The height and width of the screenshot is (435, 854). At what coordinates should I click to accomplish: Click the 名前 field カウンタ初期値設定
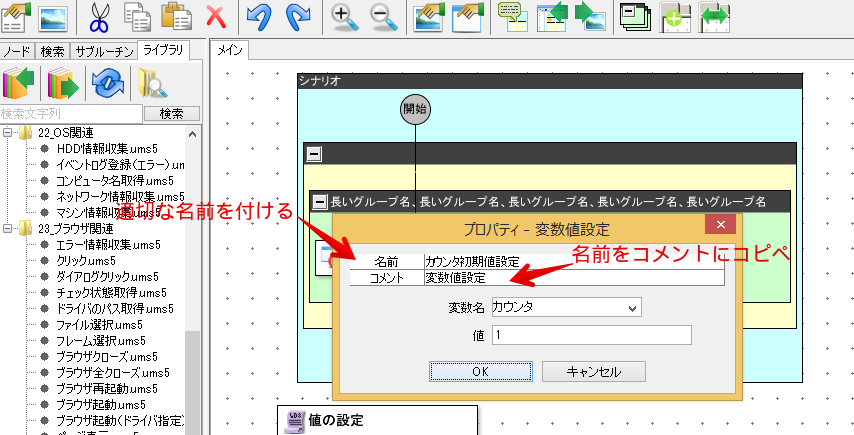[x=574, y=262]
